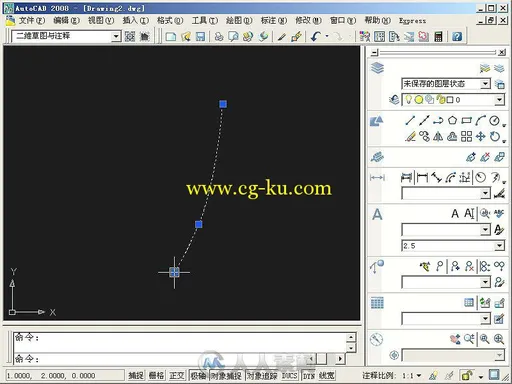Open the 视图(V) menu
This screenshot has width=512, height=384.
click(x=101, y=21)
